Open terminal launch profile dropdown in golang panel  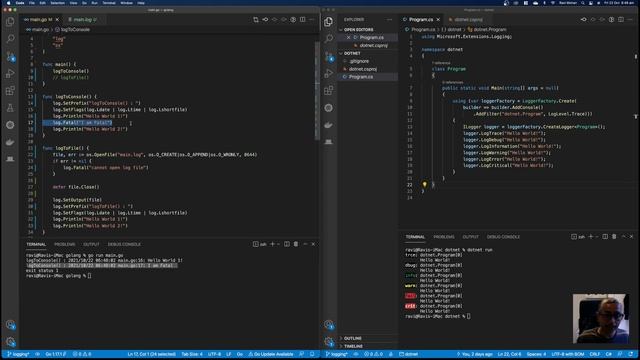278,244
